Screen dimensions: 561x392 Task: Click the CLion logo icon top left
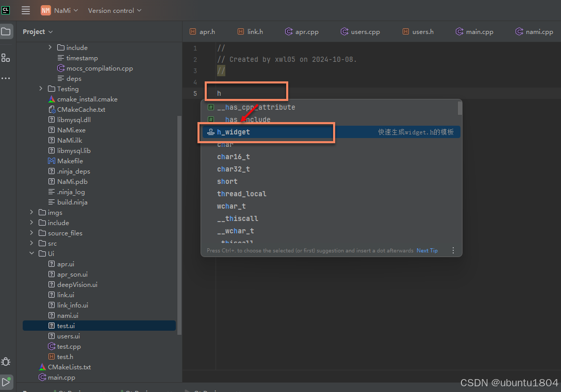pos(6,9)
